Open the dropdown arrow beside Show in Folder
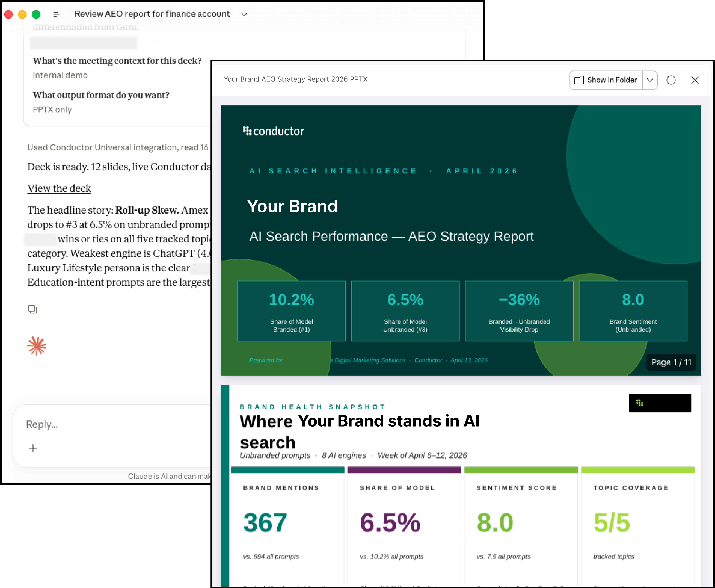This screenshot has width=715, height=588. pyautogui.click(x=650, y=80)
